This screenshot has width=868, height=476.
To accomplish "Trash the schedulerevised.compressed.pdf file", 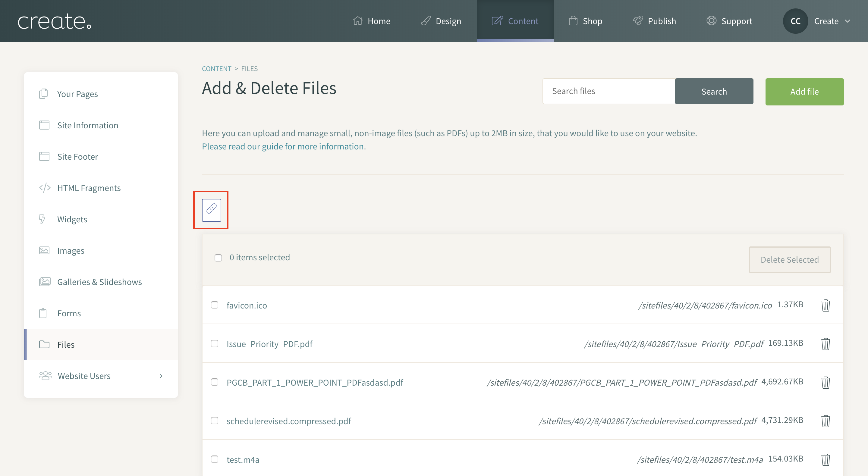I will (x=825, y=421).
